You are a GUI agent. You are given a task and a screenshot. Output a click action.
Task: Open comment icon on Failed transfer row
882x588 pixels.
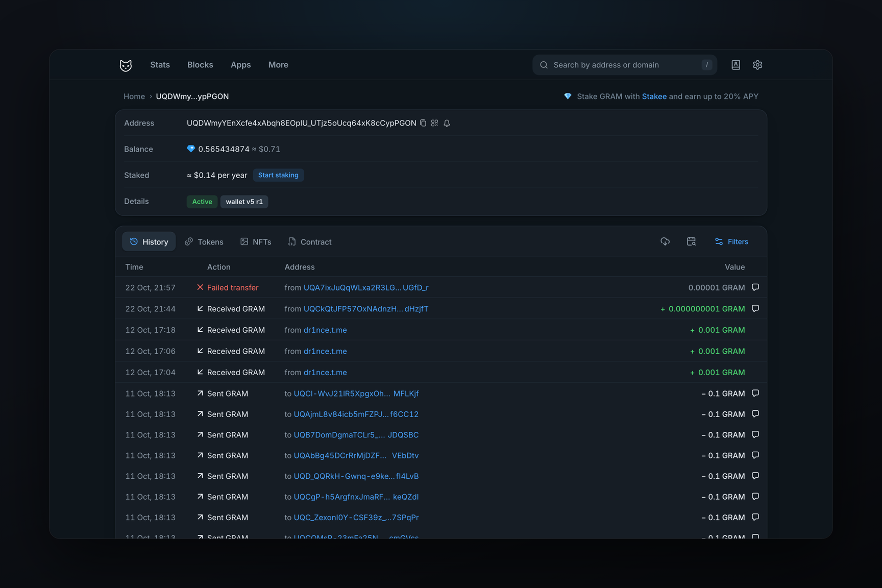click(x=755, y=287)
